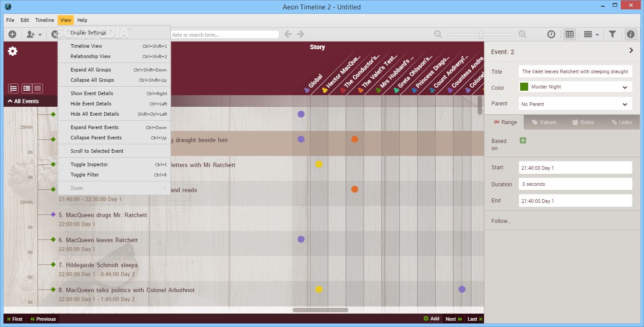Go back with the left arrow icon
This screenshot has width=644, height=327.
click(x=288, y=34)
